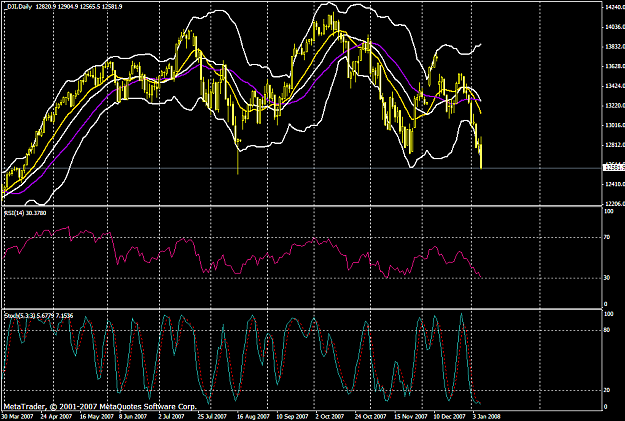Select the 14036.0 price axis label

pyautogui.click(x=615, y=27)
